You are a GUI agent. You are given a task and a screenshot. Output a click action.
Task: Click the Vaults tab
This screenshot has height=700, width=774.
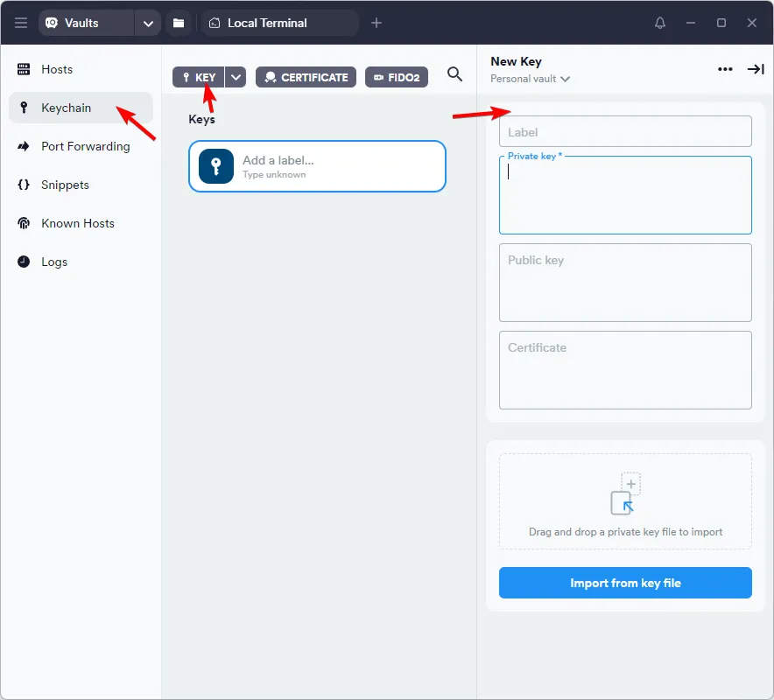[x=87, y=23]
